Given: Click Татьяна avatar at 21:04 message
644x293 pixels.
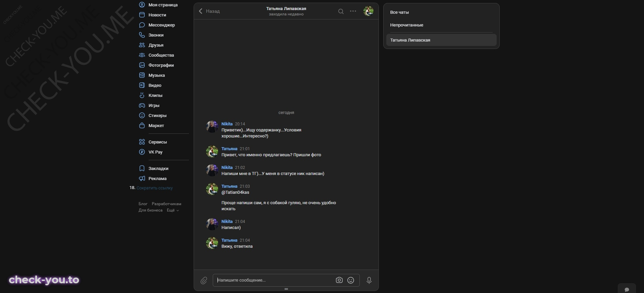Looking at the screenshot, I should coord(212,243).
